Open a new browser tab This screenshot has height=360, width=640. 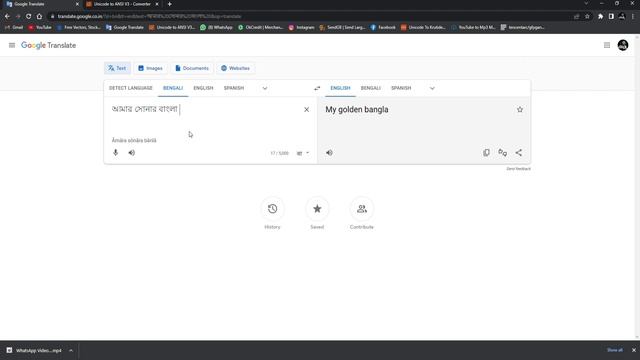pyautogui.click(x=169, y=4)
